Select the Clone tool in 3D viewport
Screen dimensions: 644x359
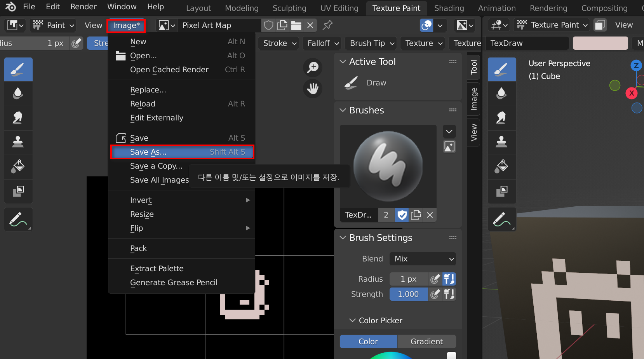[x=502, y=142]
